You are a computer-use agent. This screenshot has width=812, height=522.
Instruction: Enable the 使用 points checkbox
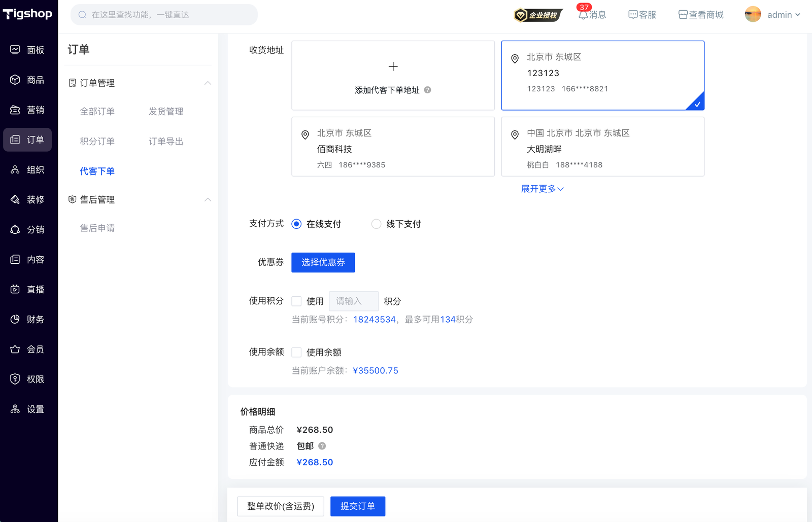[296, 301]
